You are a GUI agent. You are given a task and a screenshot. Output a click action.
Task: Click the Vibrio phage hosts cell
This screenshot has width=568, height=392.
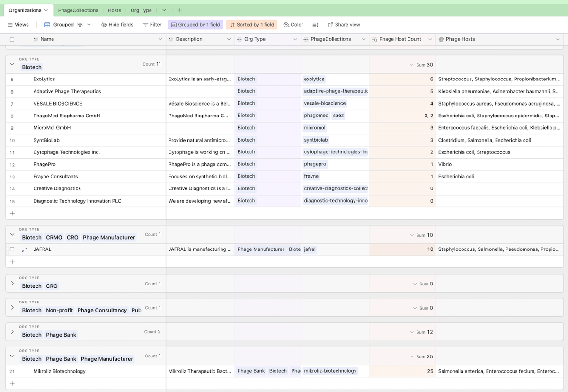tap(500, 164)
